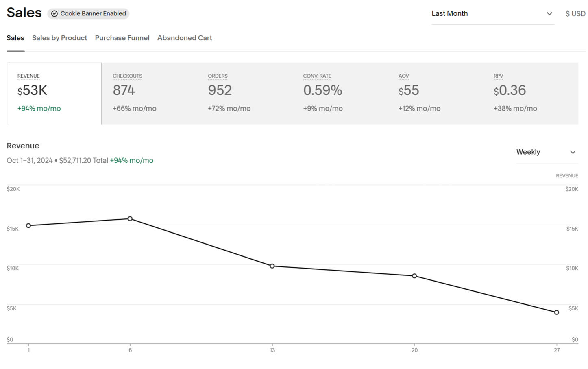This screenshot has height=369, width=588.
Task: Select the Sales tab
Action: tap(15, 38)
